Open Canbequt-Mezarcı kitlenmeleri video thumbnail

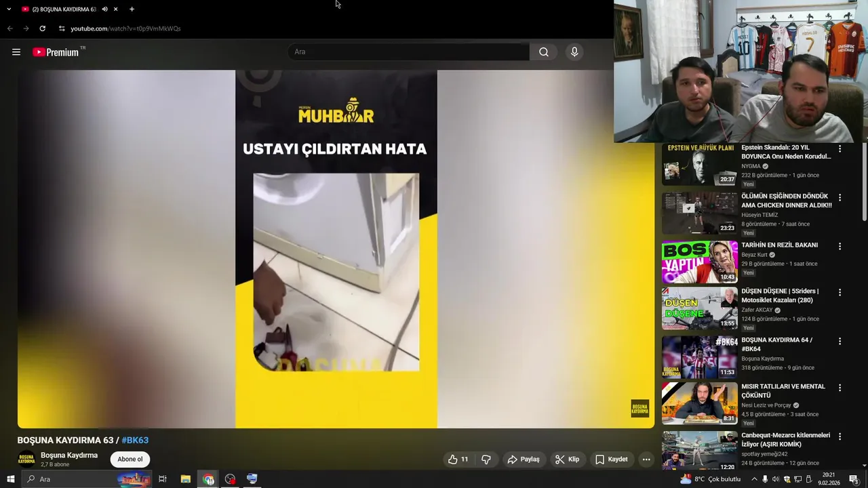pyautogui.click(x=699, y=451)
